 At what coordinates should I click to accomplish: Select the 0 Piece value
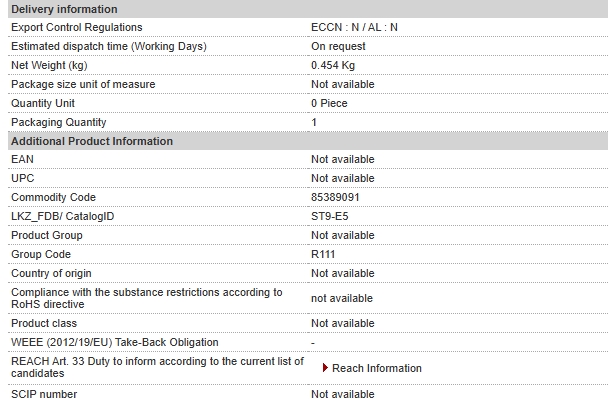329,103
